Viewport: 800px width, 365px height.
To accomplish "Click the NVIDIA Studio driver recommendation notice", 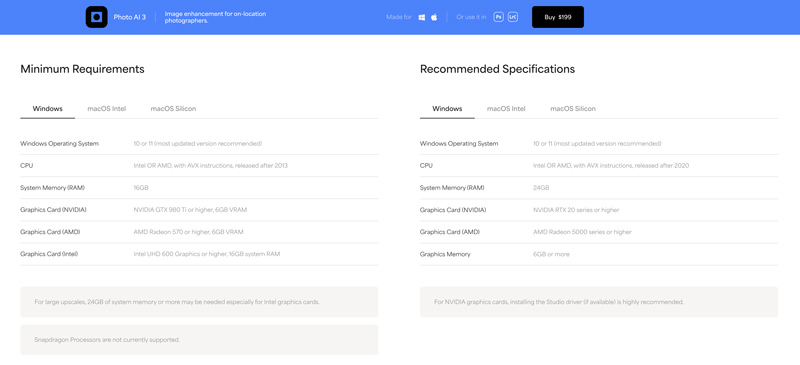I will [x=599, y=302].
